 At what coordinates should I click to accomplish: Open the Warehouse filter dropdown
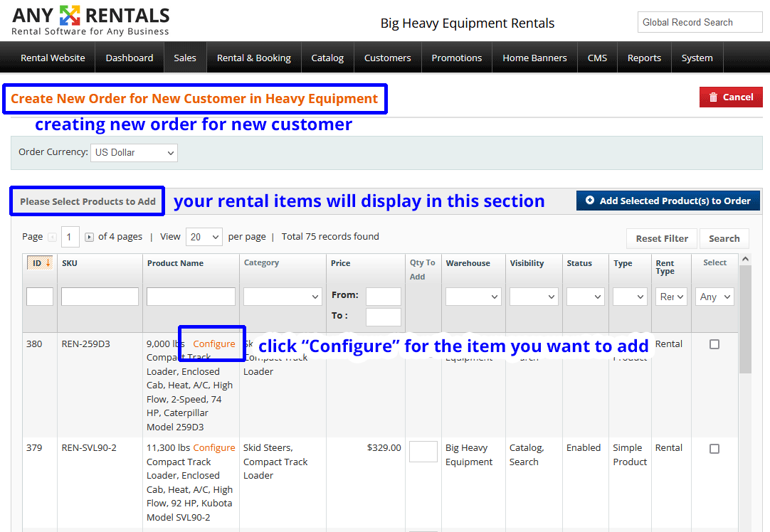click(473, 297)
